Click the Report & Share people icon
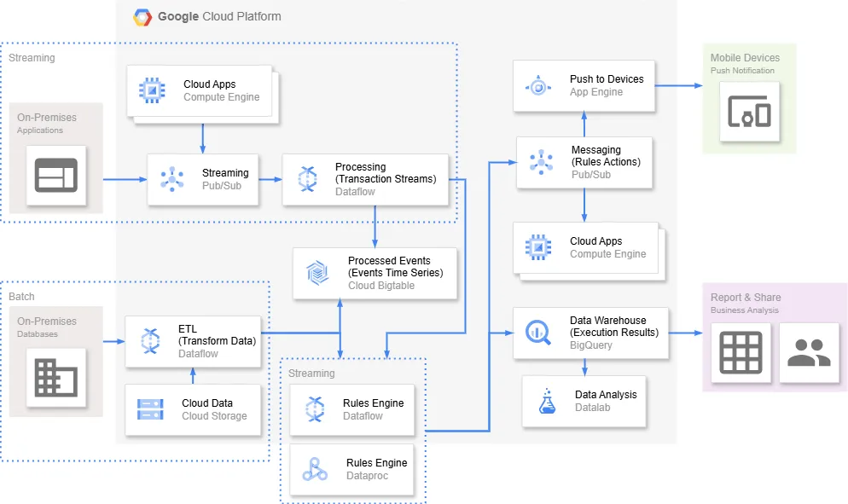Viewport: 848px width, 504px height. point(809,352)
